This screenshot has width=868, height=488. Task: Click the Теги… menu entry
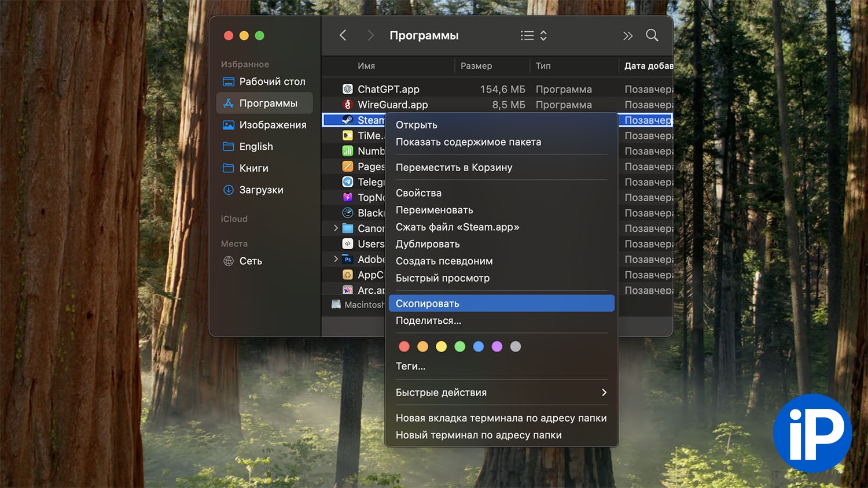pyautogui.click(x=410, y=367)
